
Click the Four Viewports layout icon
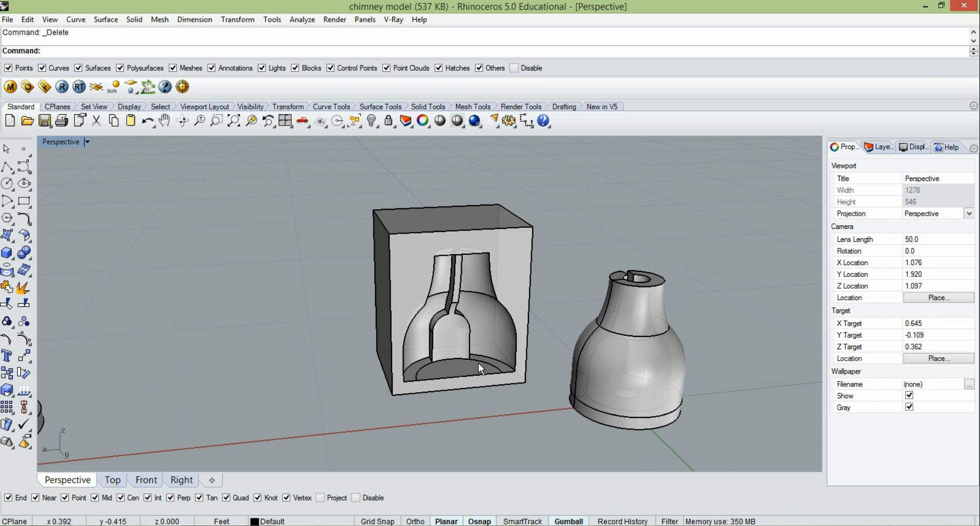(285, 121)
